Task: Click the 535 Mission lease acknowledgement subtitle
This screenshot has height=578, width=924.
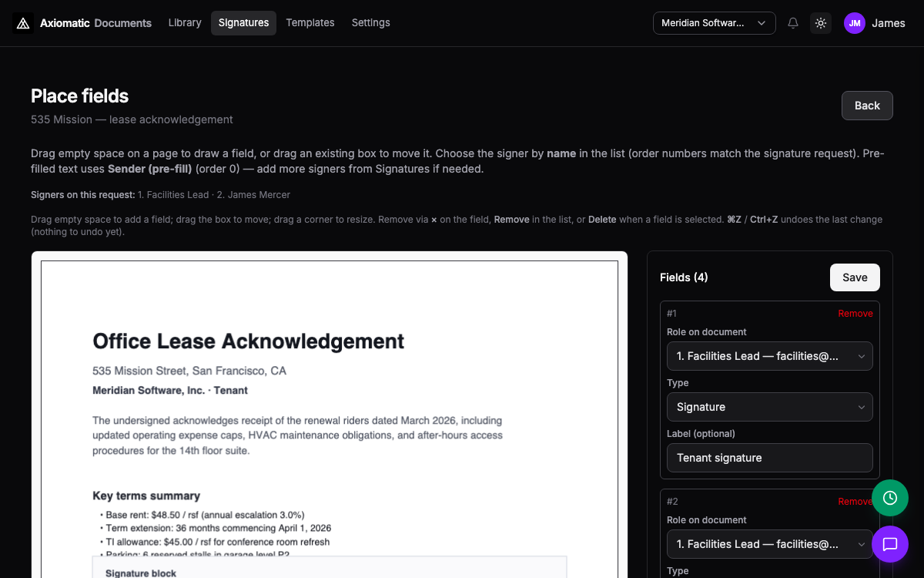Action: [x=132, y=119]
